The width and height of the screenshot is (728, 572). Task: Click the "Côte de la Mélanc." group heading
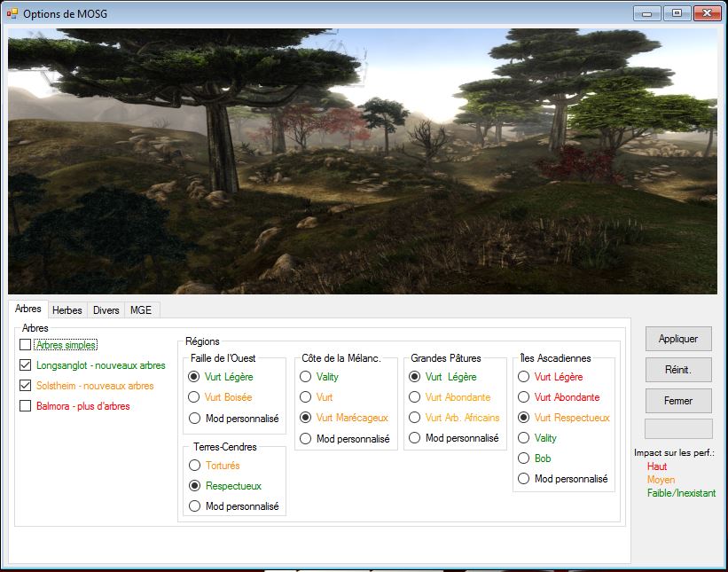pyautogui.click(x=341, y=358)
